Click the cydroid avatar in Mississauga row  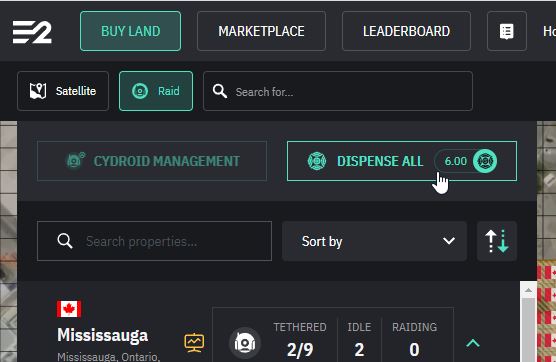tap(245, 343)
